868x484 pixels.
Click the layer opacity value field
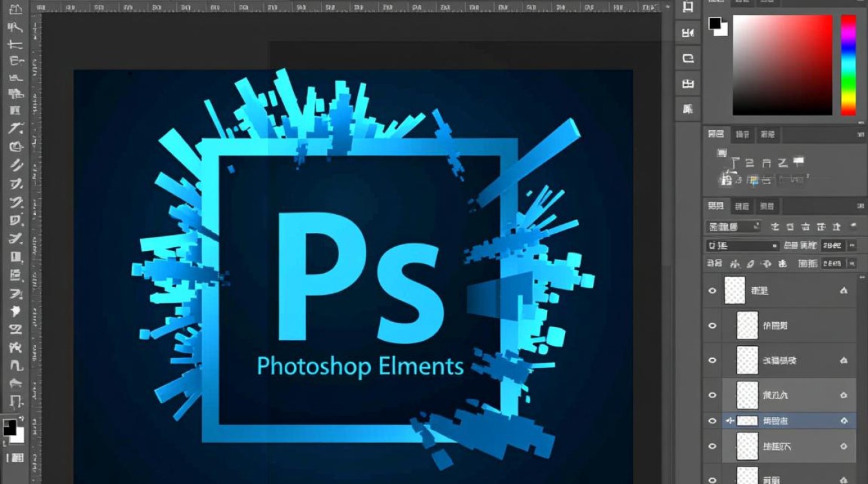point(833,245)
